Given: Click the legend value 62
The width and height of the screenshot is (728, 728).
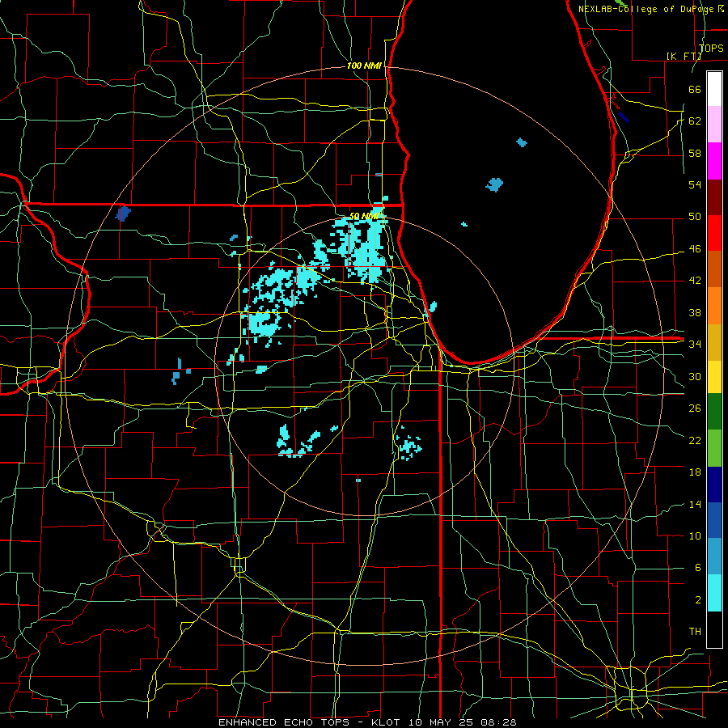Looking at the screenshot, I should pos(695,121).
